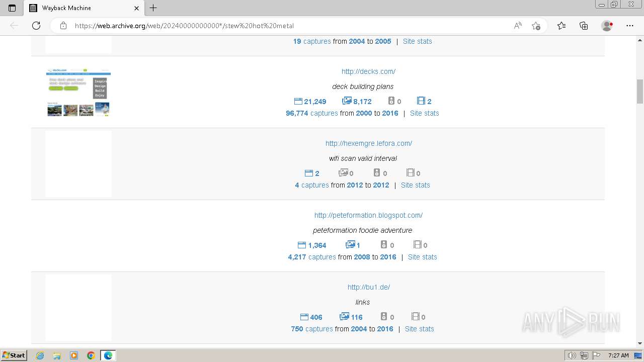The image size is (644, 362).
Task: Open 4,217 captures link for peteformation
Action: [312, 257]
